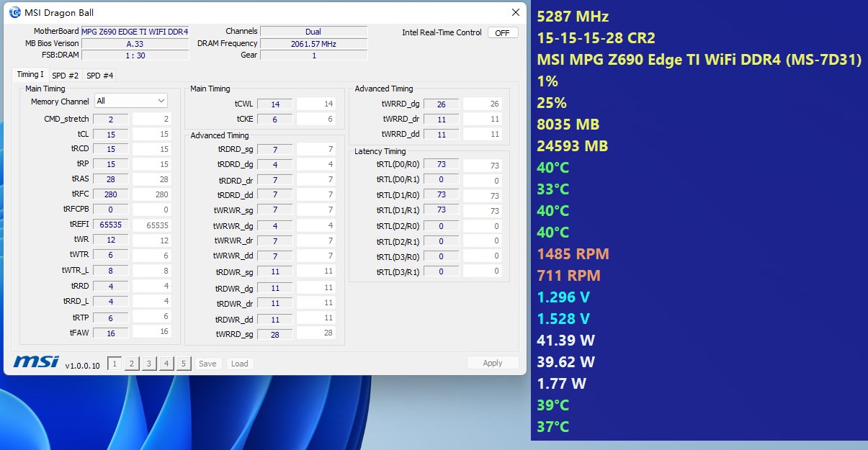Select profile slot 5 button
Screen dimensions: 868x450
click(x=184, y=364)
